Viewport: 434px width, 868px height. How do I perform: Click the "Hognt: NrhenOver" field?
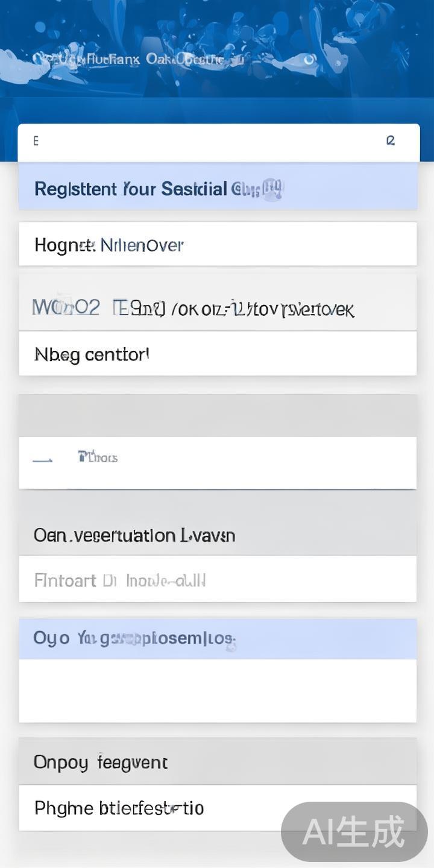(x=217, y=244)
